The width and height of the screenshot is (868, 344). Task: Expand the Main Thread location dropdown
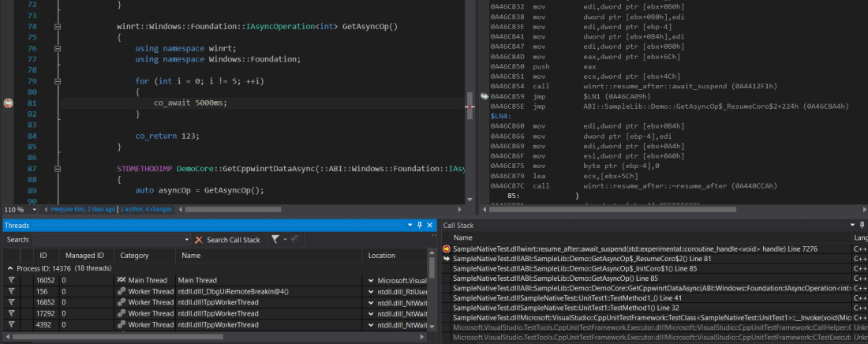371,280
